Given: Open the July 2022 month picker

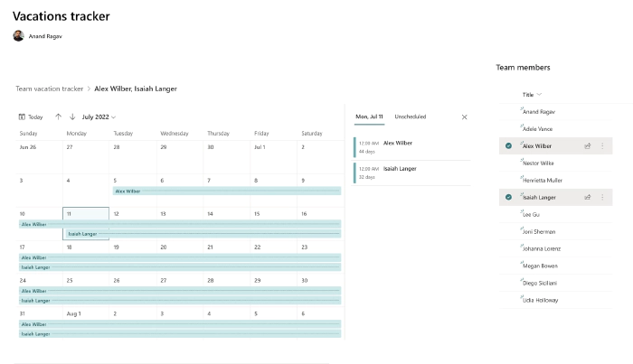Looking at the screenshot, I should click(99, 117).
